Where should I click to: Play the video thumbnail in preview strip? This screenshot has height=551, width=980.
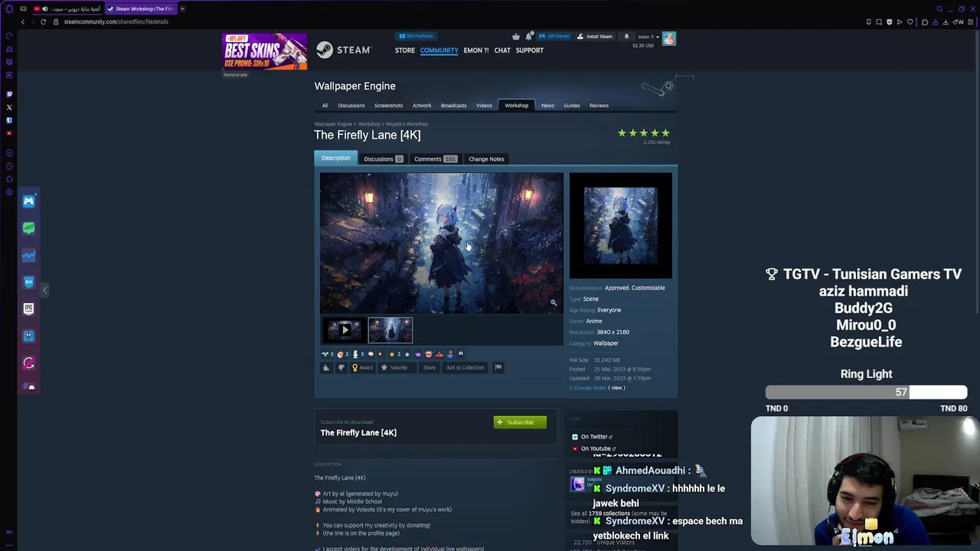(x=345, y=330)
